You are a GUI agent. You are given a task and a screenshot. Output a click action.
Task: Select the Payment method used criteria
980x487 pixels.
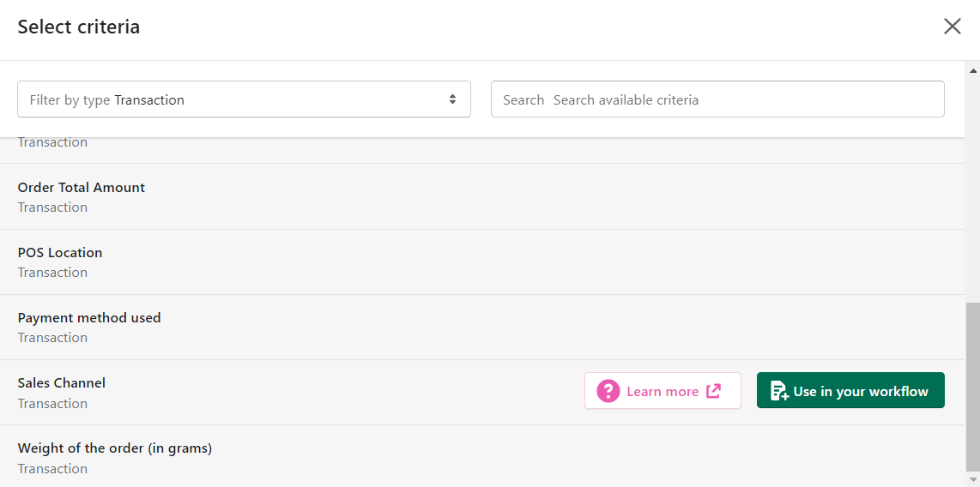tap(482, 328)
